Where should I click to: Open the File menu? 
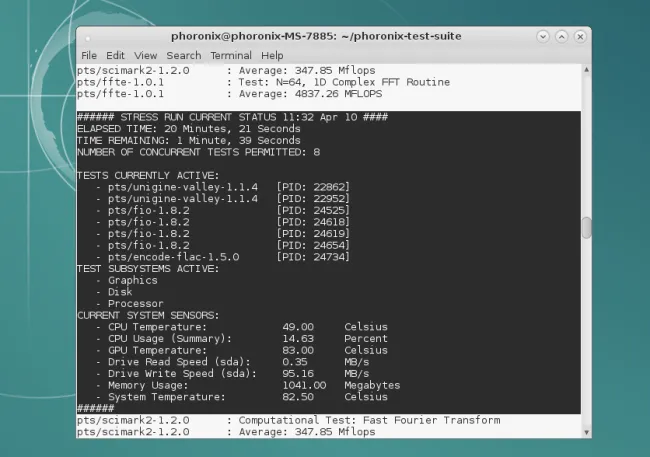tap(89, 56)
